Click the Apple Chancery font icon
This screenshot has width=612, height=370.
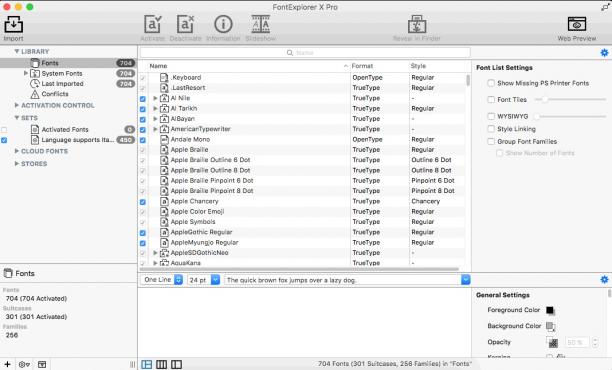pyautogui.click(x=164, y=201)
